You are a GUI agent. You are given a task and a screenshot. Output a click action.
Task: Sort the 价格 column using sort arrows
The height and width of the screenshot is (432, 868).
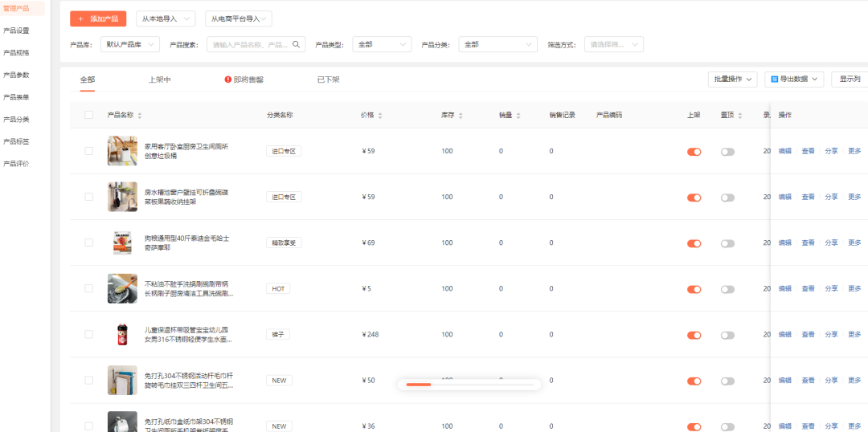(x=380, y=116)
